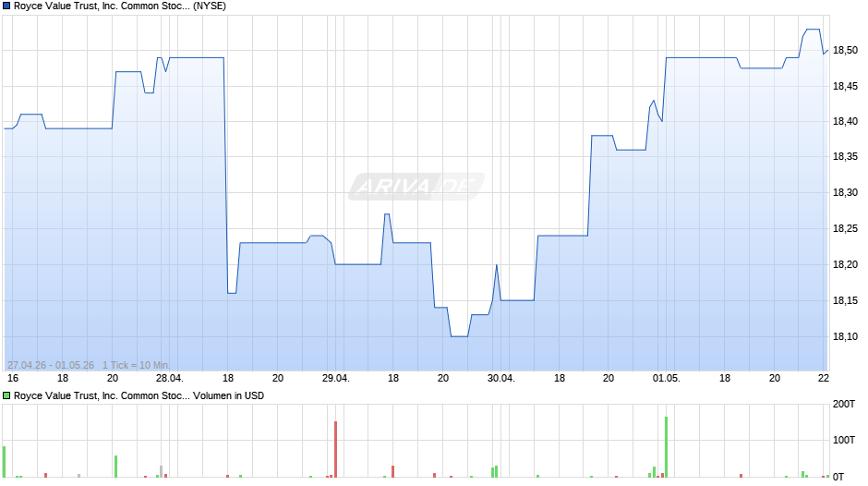The width and height of the screenshot is (868, 486).
Task: Click the 18,30 price axis label
Action: (845, 193)
